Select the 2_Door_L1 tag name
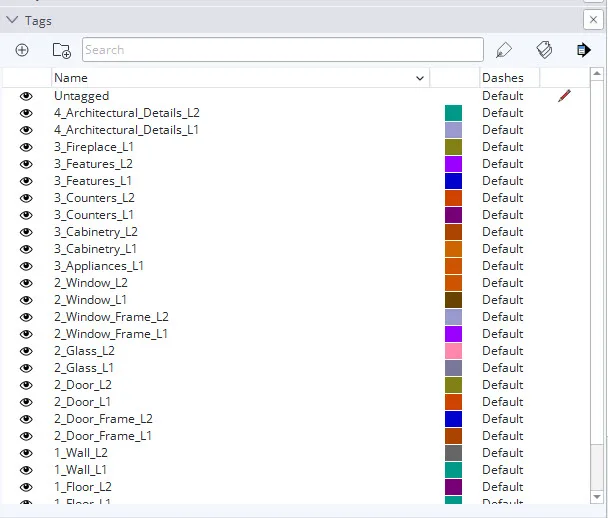The width and height of the screenshot is (608, 518). pos(82,402)
